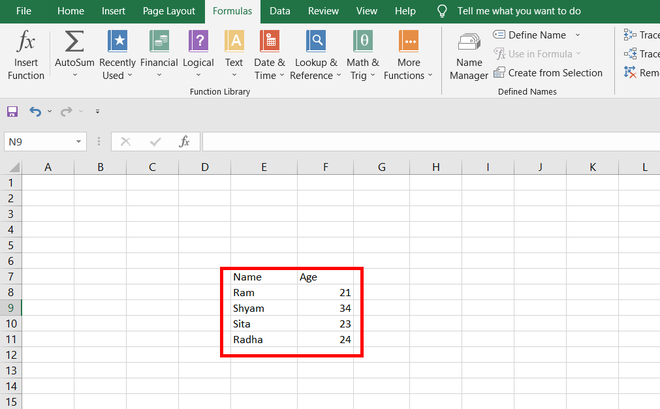660x409 pixels.
Task: Select row 9 header
Action: click(11, 308)
